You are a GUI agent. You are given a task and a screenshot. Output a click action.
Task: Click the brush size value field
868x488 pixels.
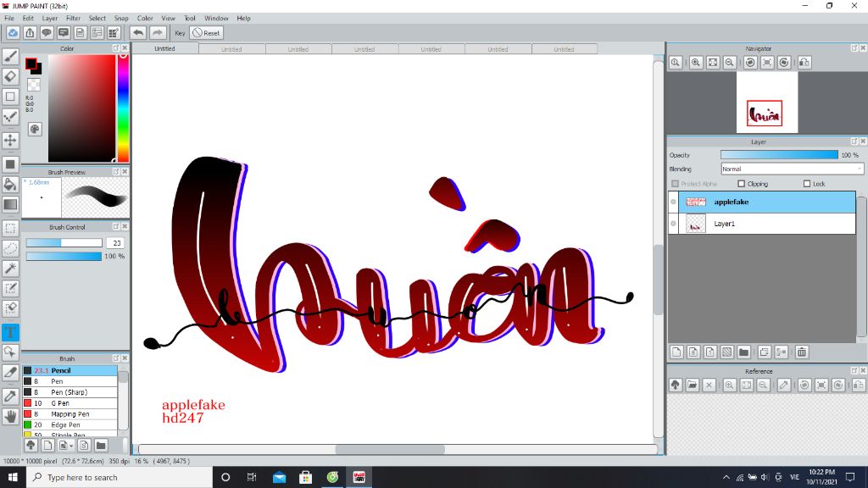[x=116, y=243]
